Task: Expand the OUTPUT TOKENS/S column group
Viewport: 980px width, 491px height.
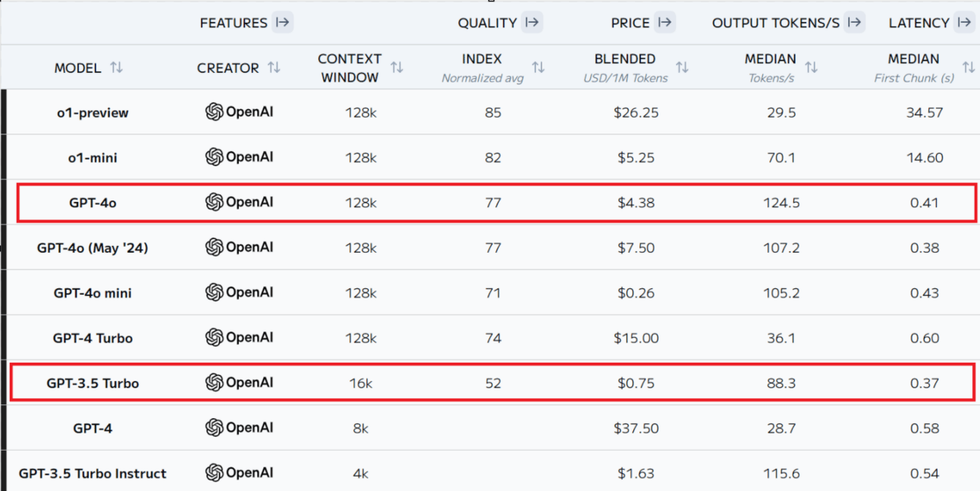Action: [855, 23]
